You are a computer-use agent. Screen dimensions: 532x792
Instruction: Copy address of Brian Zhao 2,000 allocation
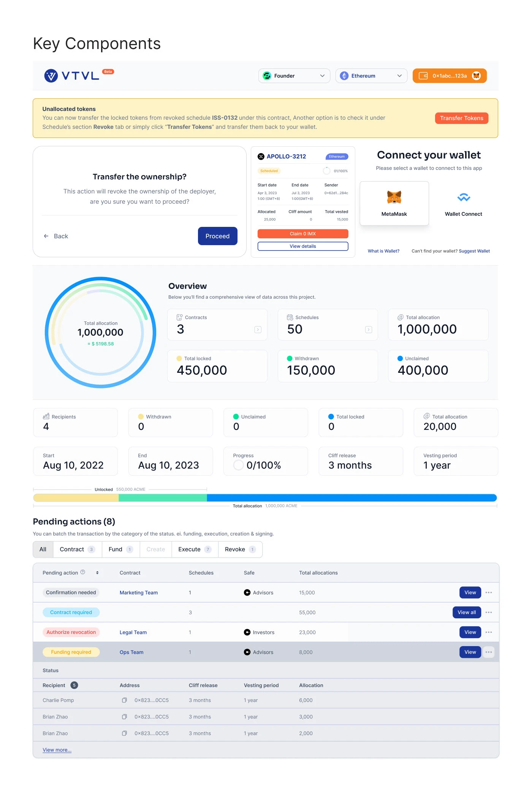point(124,733)
